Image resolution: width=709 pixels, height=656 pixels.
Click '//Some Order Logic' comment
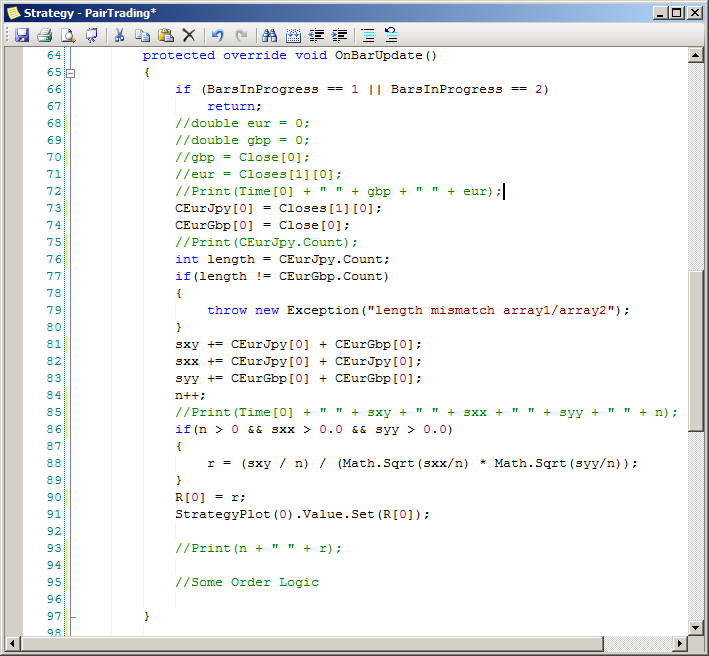click(247, 582)
